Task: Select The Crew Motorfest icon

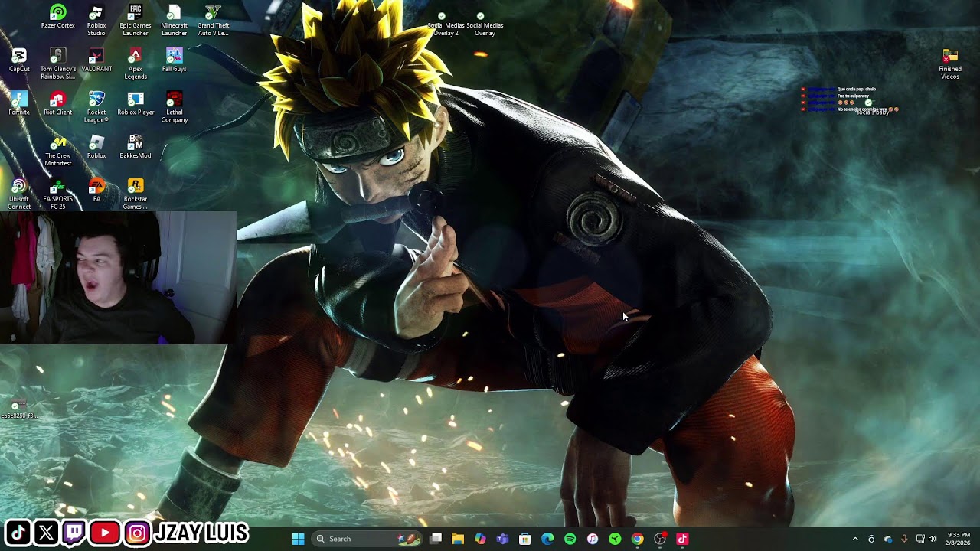Action: (x=57, y=151)
